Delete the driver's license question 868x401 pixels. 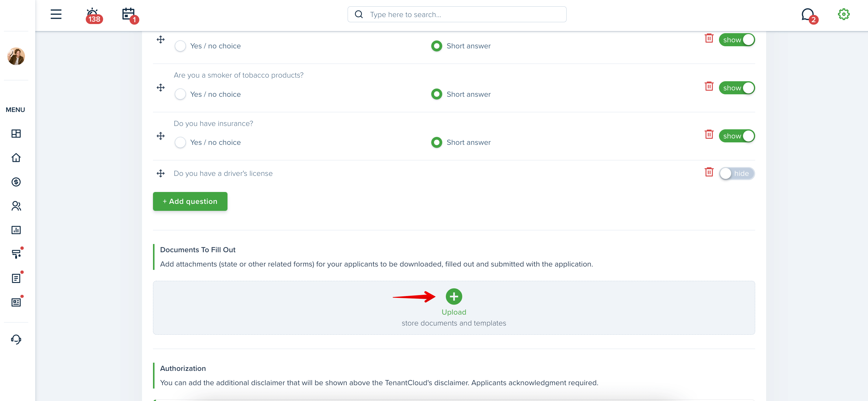click(x=709, y=172)
